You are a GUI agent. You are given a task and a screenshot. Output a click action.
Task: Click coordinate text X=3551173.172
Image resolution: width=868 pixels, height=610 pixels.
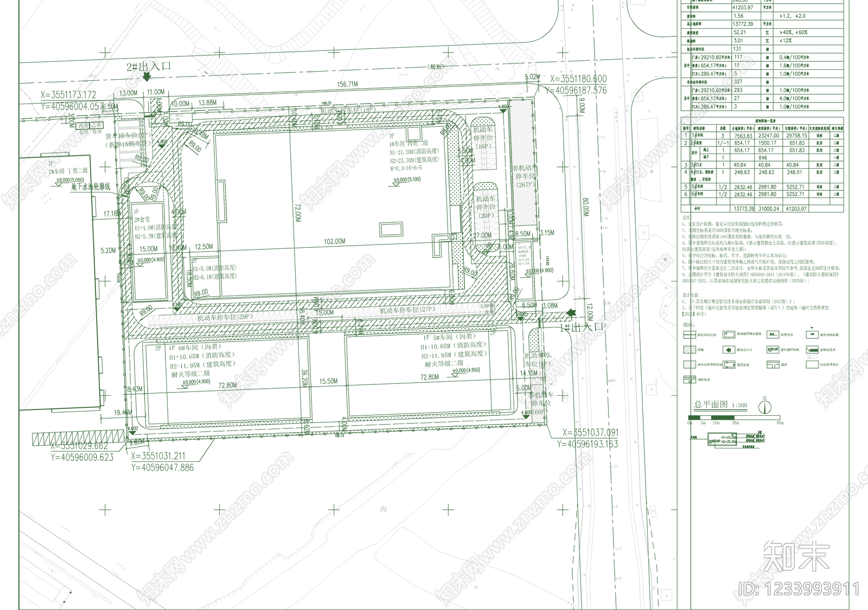[x=68, y=95]
